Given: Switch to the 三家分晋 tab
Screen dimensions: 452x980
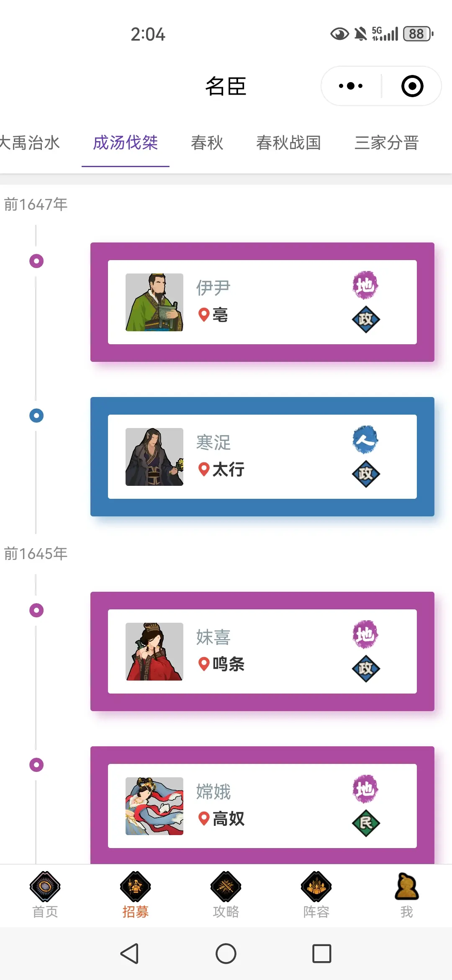Looking at the screenshot, I should pos(387,143).
